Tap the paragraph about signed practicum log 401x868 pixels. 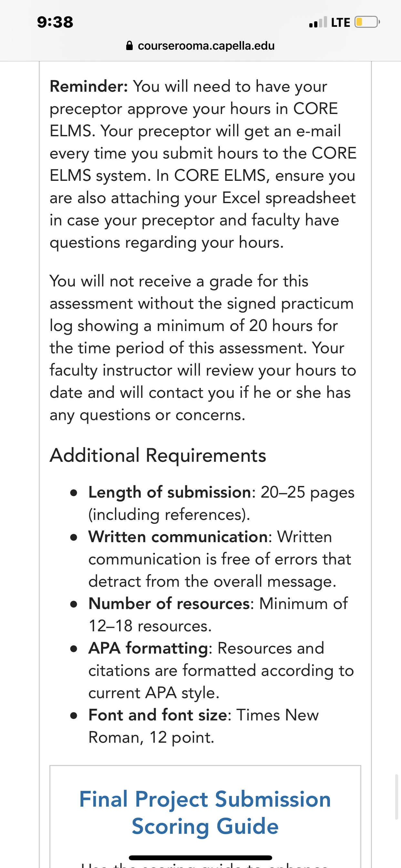click(x=203, y=348)
